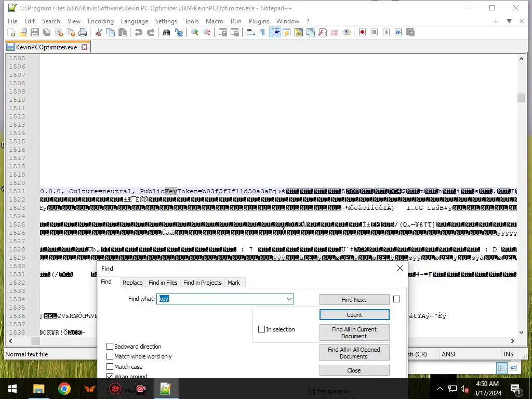Enable Backward direction checkbox
Screen dimensions: 532x399
(x=110, y=347)
